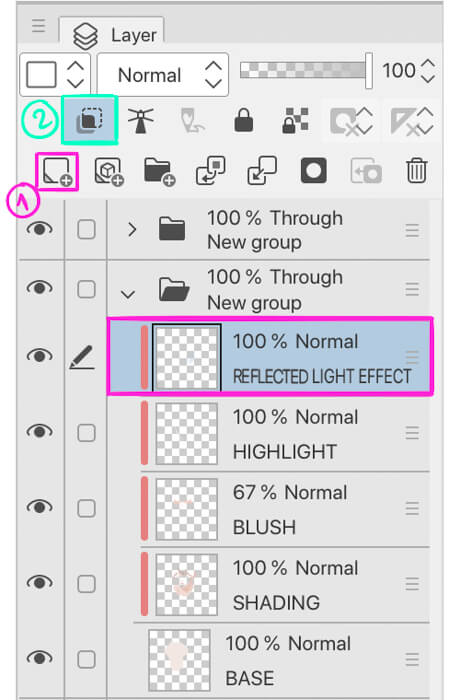Collapse the open New group folder

click(128, 294)
